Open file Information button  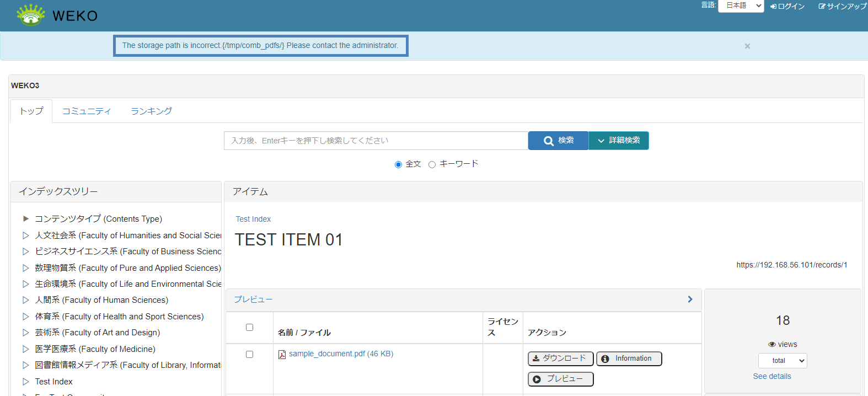[629, 358]
